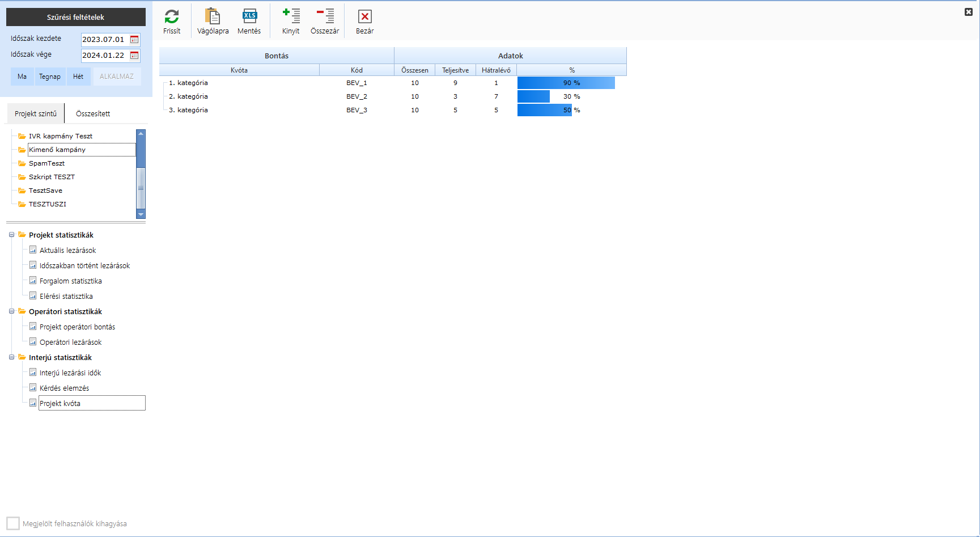The height and width of the screenshot is (537, 980).
Task: Select the Projekt szintű tab
Action: (x=36, y=114)
